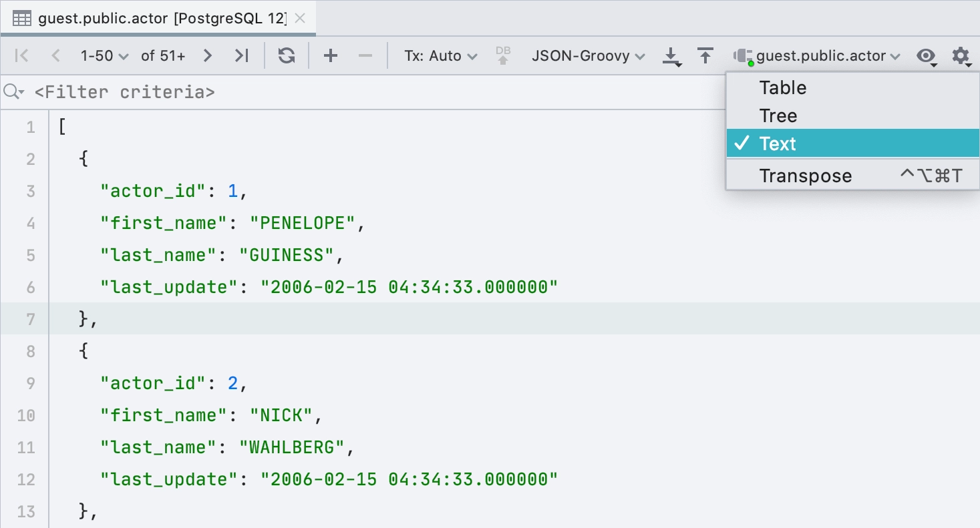
Task: Click "first_name" key on line 10
Action: (164, 415)
